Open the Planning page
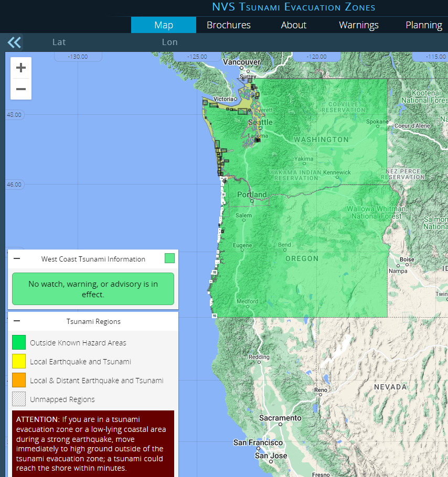The height and width of the screenshot is (477, 448). click(424, 25)
